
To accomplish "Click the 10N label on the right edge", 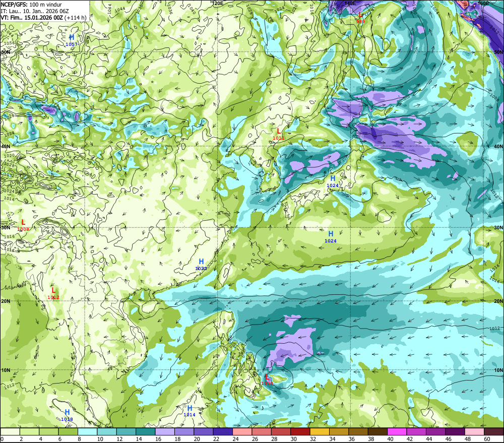I will click(498, 370).
